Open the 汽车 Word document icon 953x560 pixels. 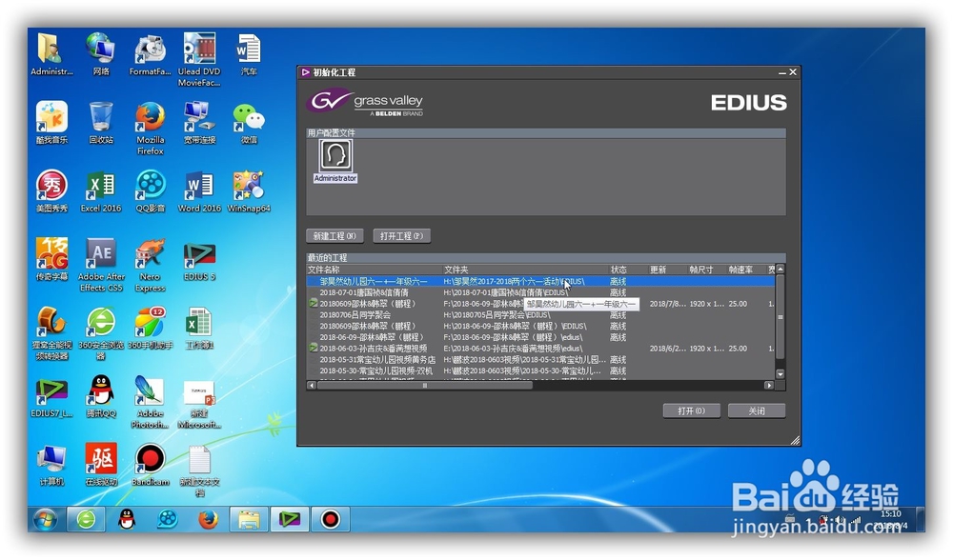pyautogui.click(x=249, y=54)
